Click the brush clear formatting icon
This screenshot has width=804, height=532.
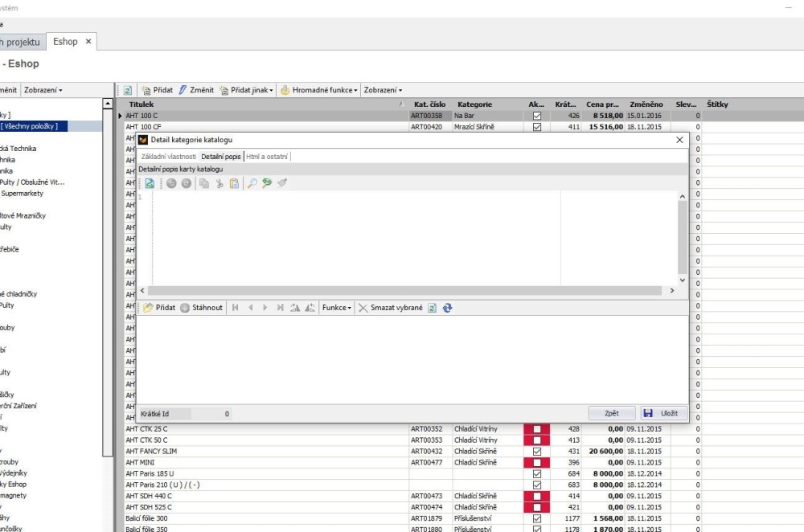pos(282,183)
